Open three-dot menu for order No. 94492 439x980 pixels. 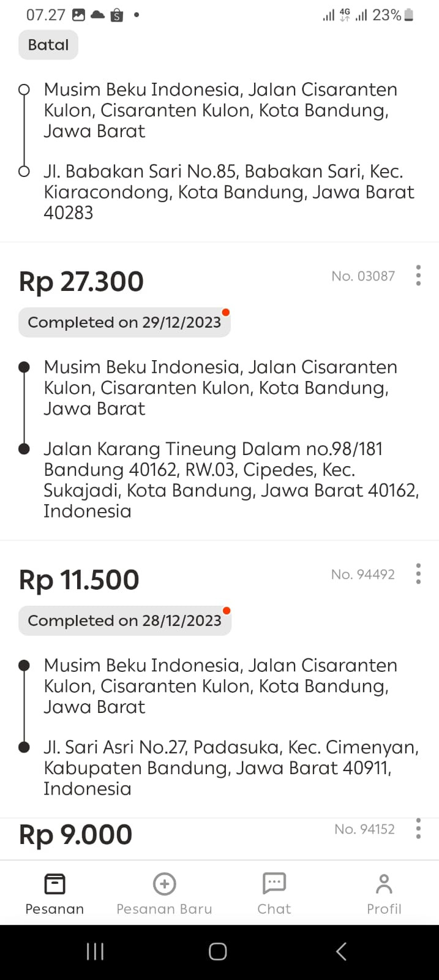(x=418, y=574)
